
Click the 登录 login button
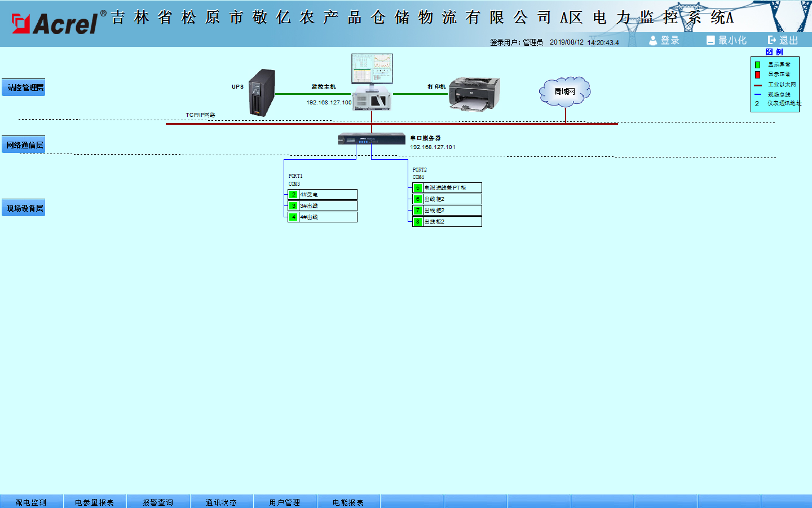click(664, 40)
